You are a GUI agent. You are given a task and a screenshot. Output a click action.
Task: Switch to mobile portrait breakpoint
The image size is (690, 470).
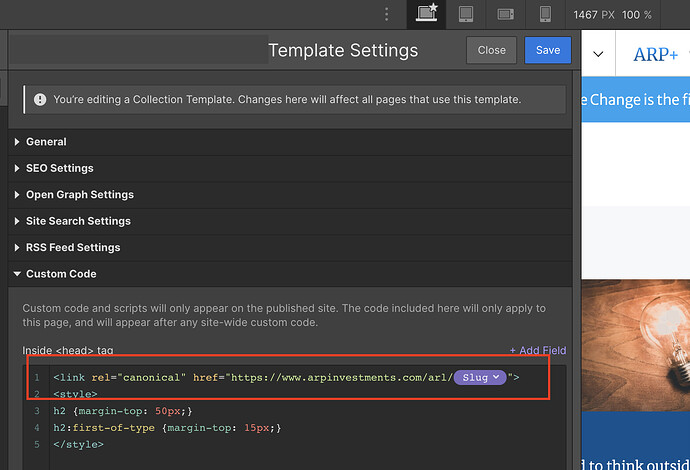point(545,14)
